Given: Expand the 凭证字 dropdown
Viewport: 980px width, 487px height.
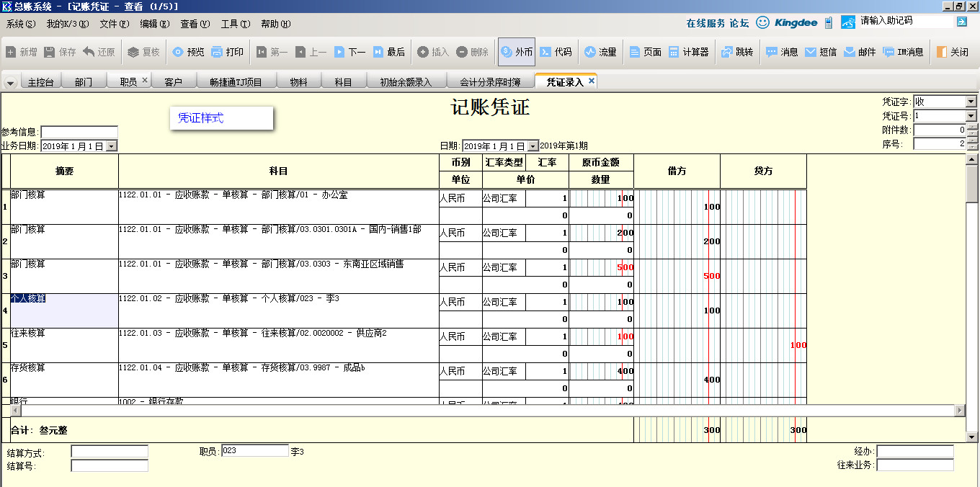Looking at the screenshot, I should [x=971, y=102].
